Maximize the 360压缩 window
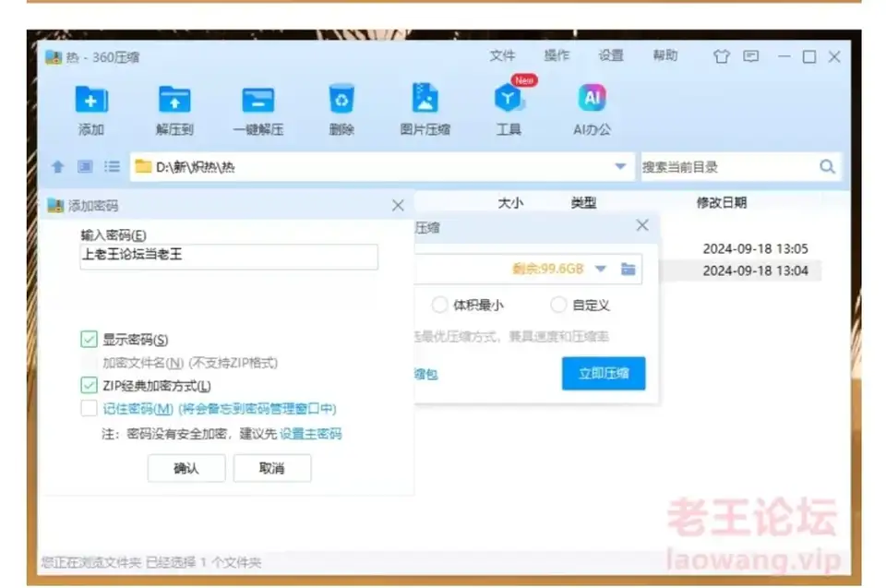886x588 pixels. pyautogui.click(x=809, y=56)
